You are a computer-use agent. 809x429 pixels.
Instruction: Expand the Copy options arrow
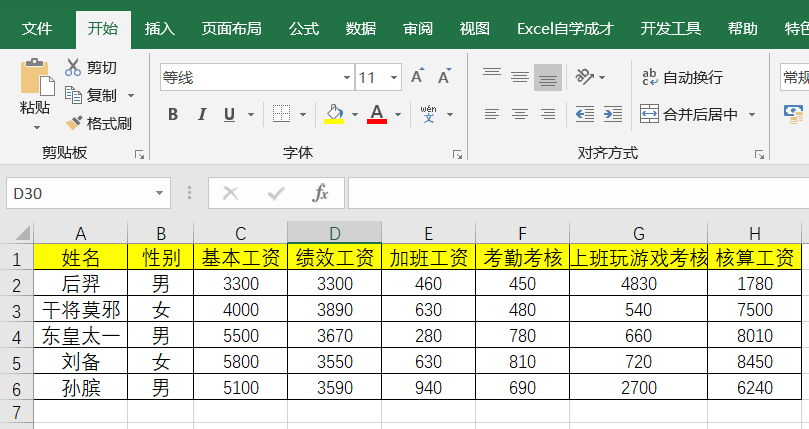coord(131,96)
